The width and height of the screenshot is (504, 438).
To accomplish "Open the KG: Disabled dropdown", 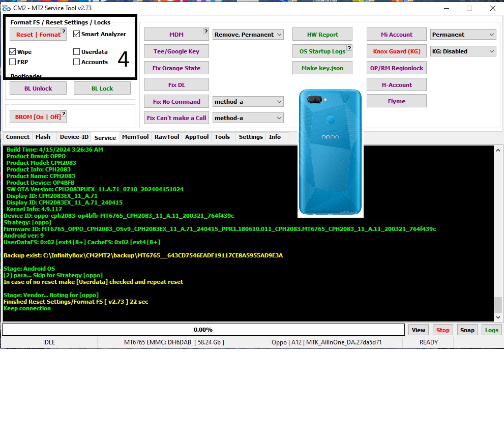I will coord(463,51).
